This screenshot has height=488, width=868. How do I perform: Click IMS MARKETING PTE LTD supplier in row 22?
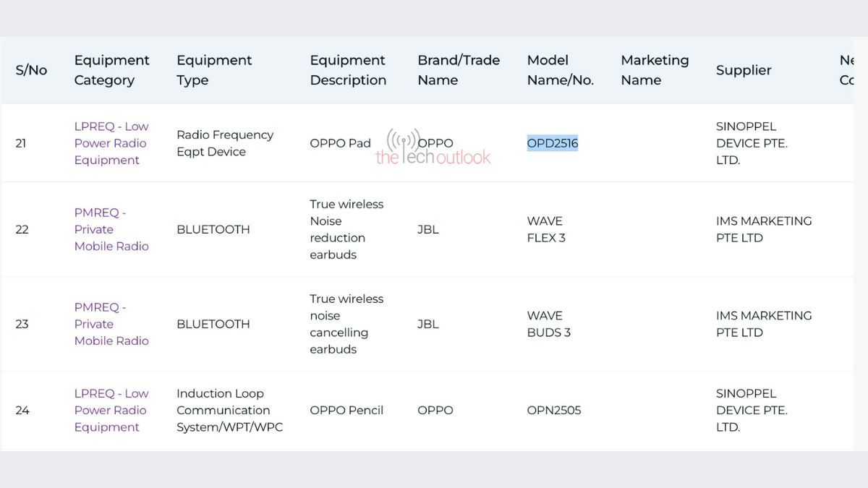(764, 229)
